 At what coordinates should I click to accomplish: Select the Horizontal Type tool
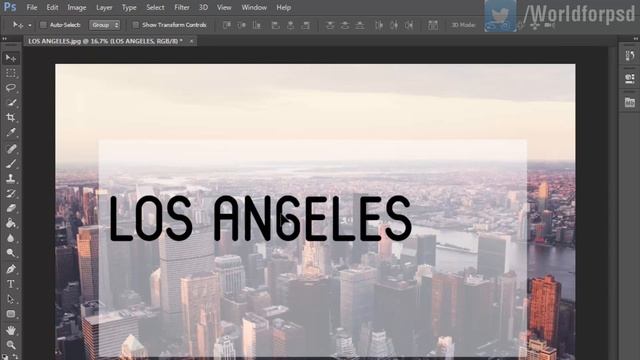pyautogui.click(x=11, y=284)
